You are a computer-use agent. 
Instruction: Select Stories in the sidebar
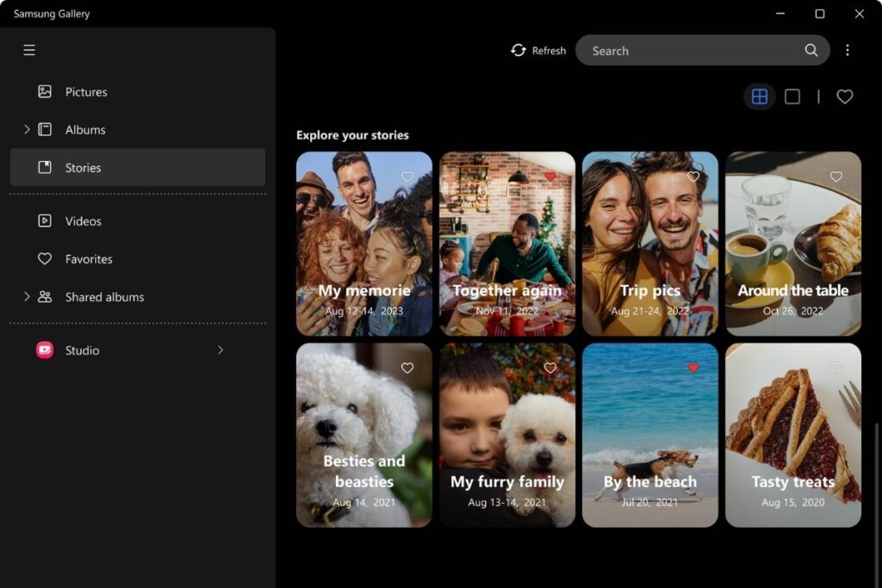pos(138,167)
